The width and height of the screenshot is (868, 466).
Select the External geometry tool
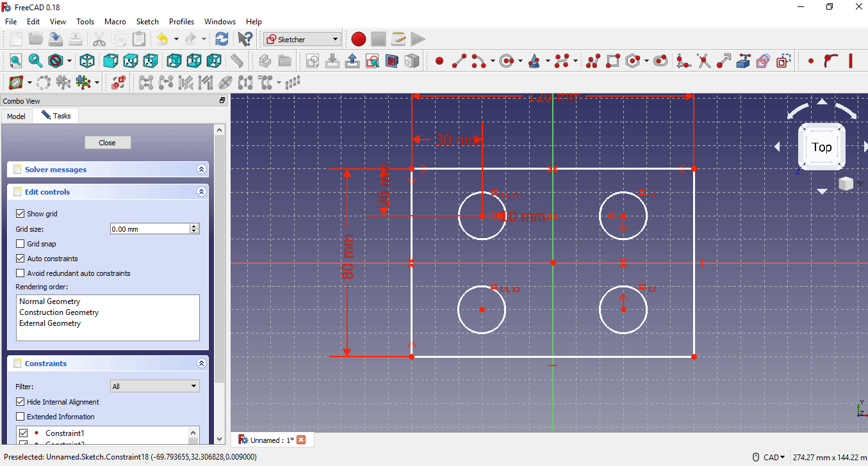click(743, 61)
